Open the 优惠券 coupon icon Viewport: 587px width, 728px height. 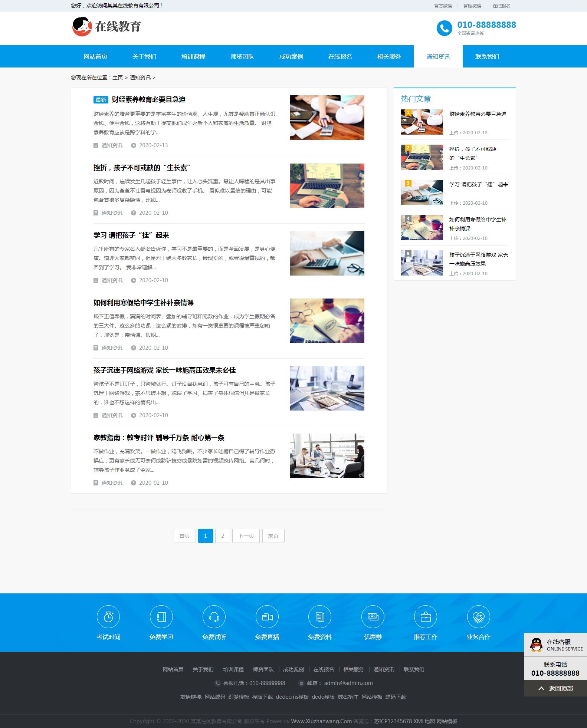tap(373, 617)
